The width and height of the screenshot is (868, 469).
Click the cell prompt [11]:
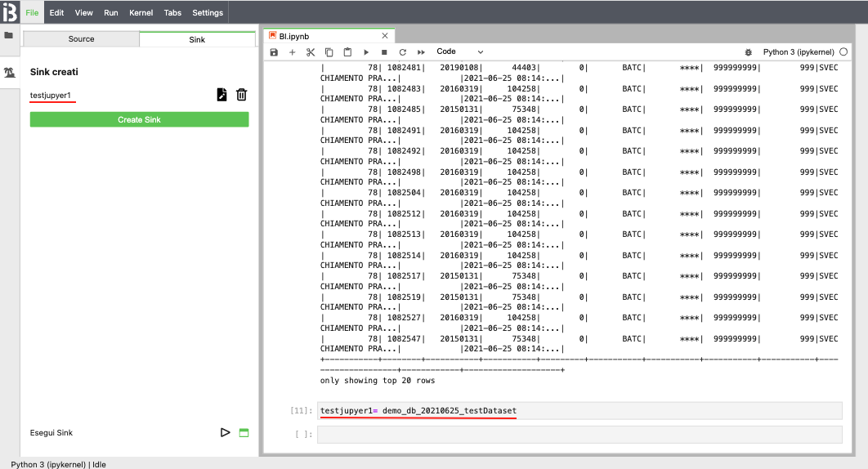point(301,411)
